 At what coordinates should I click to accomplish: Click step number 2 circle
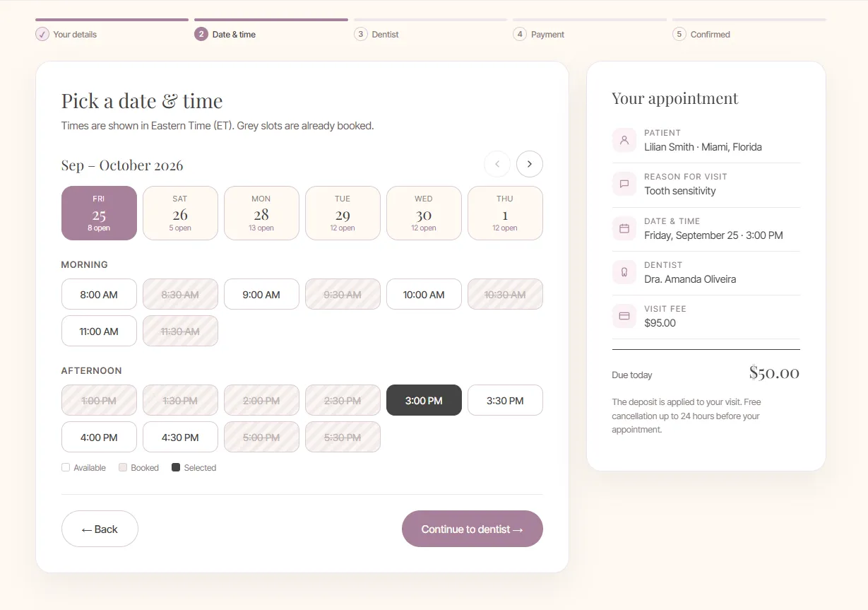[201, 34]
